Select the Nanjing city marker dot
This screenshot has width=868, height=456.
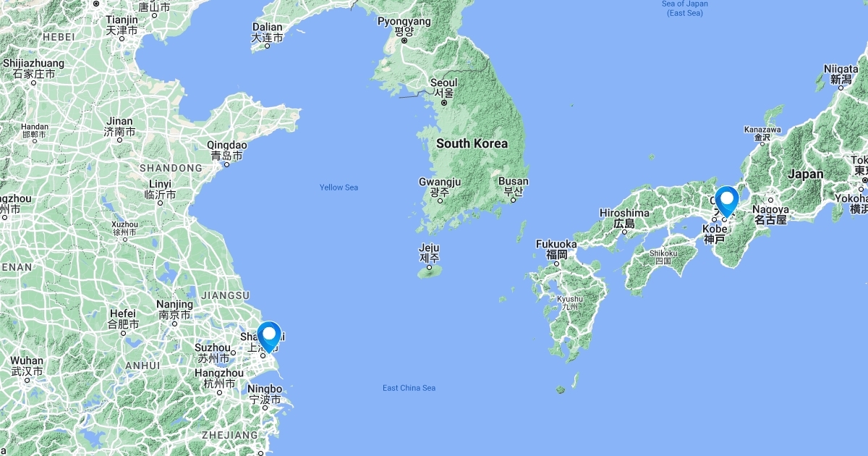point(174,324)
